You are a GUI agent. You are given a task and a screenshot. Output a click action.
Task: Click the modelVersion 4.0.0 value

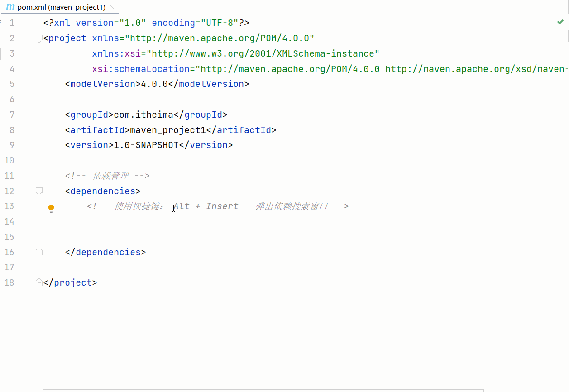tap(154, 84)
